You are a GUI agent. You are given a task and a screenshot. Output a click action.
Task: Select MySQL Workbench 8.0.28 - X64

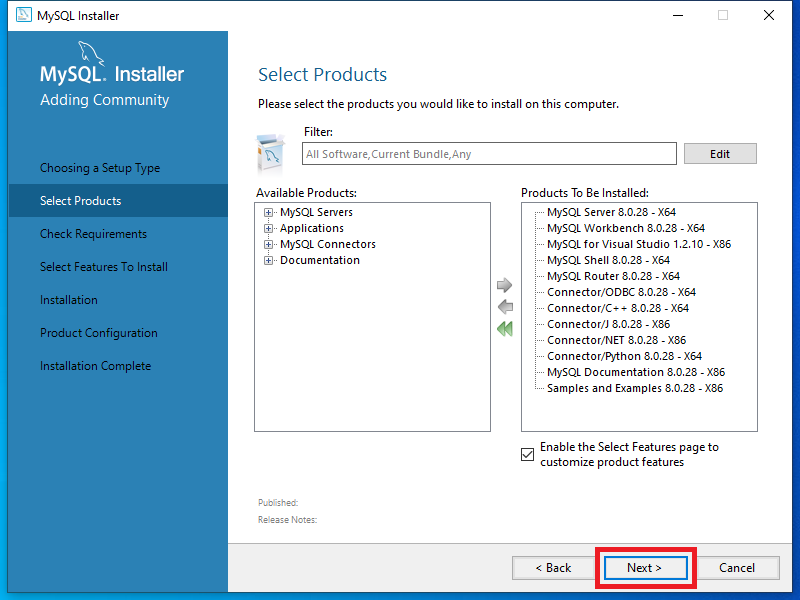626,228
